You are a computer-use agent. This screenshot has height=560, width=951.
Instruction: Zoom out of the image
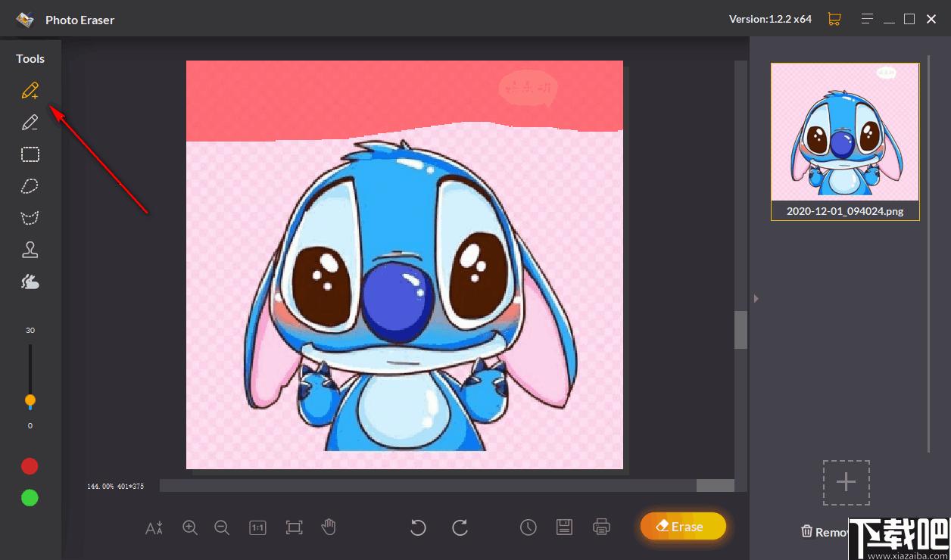pos(222,527)
